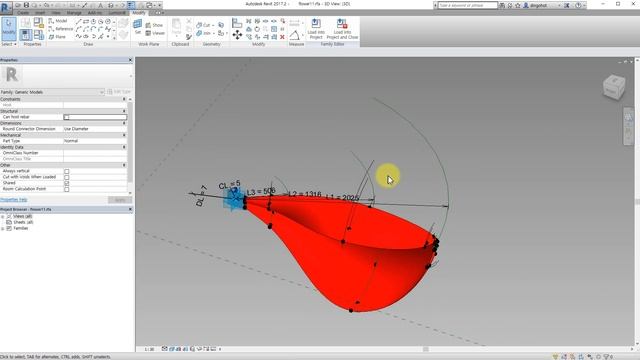This screenshot has height=360, width=640.
Task: Click the user sign-in account name
Action: pyautogui.click(x=538, y=5)
